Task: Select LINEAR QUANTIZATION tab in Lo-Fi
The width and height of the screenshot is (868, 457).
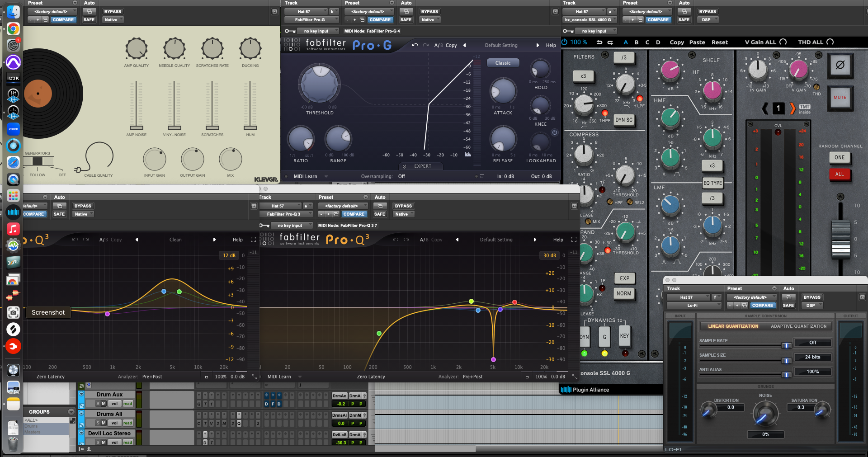Action: coord(733,326)
